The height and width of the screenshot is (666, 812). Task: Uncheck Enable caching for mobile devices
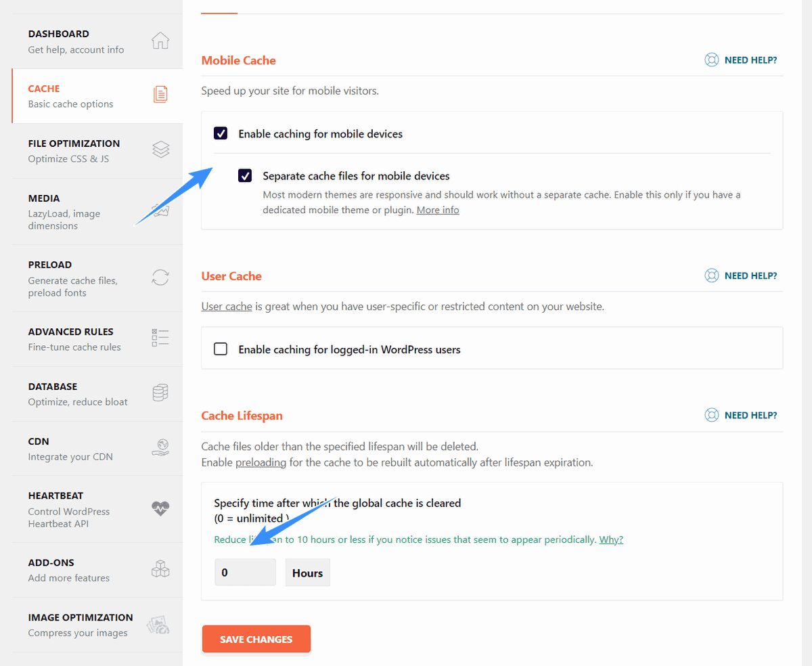[x=221, y=133]
